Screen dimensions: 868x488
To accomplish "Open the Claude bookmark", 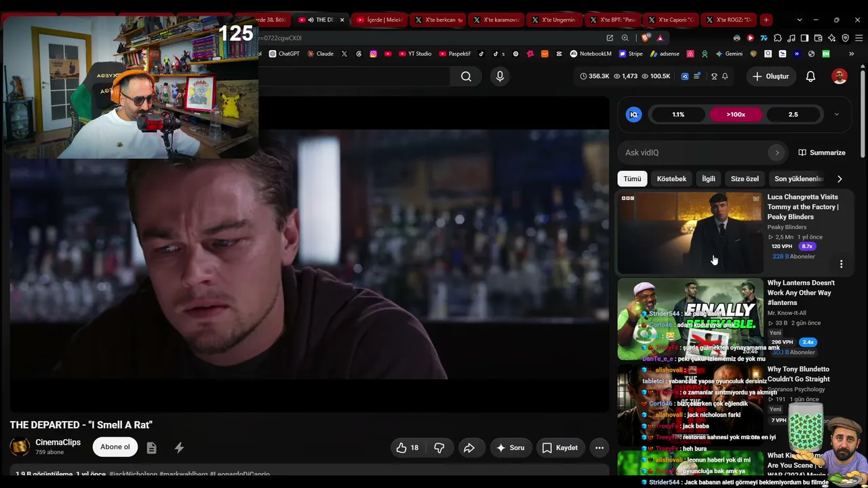I will click(x=320, y=54).
